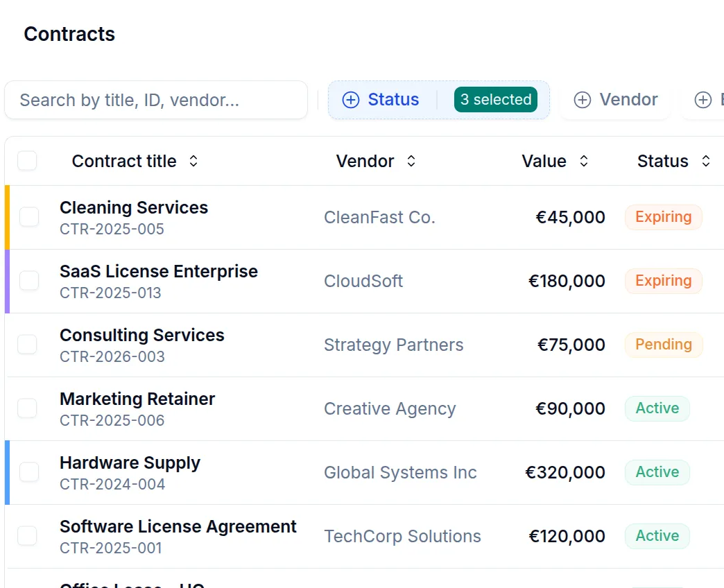Click the plus icon in Status filter

[x=350, y=100]
